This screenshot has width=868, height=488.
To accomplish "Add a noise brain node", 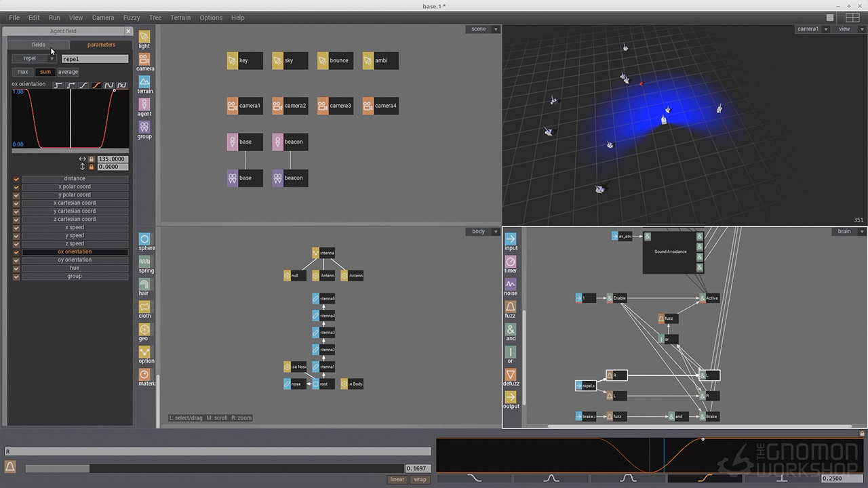I will (x=511, y=285).
